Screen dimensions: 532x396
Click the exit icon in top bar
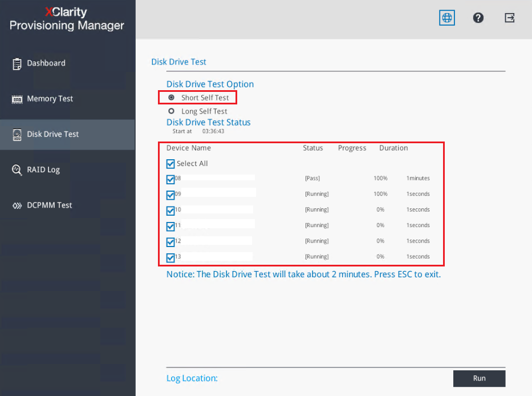tap(510, 18)
